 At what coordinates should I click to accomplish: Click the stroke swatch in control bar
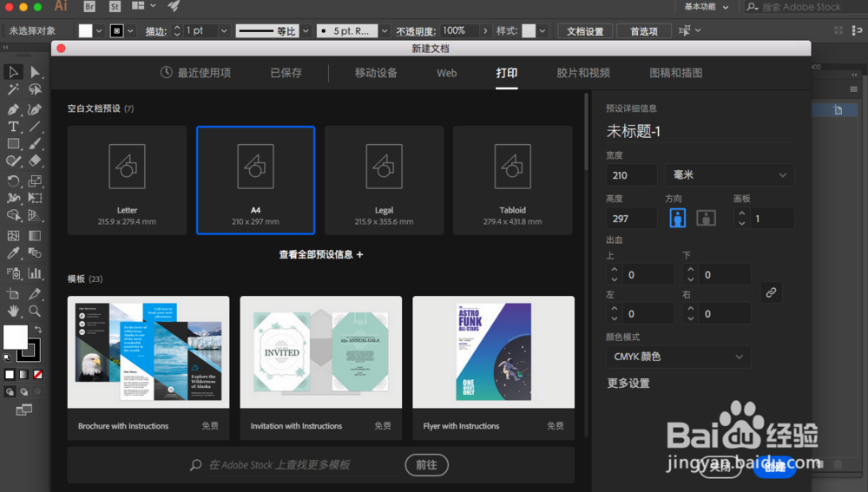(x=117, y=31)
